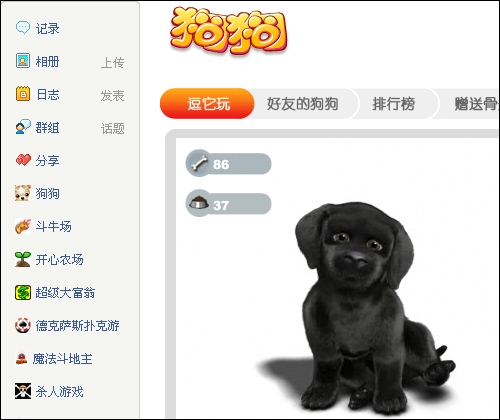Open the 德克萨斯扑克 poker chip icon

coord(23,325)
